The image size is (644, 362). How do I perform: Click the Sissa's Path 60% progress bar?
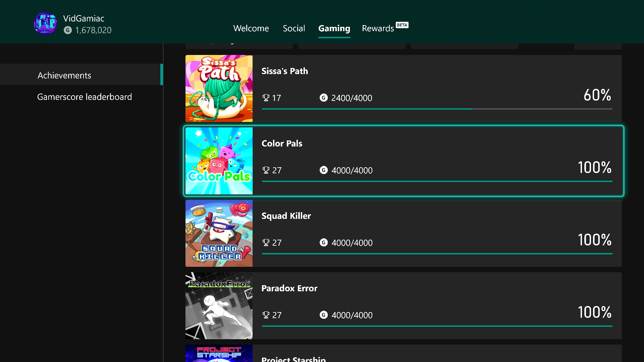[x=437, y=109]
